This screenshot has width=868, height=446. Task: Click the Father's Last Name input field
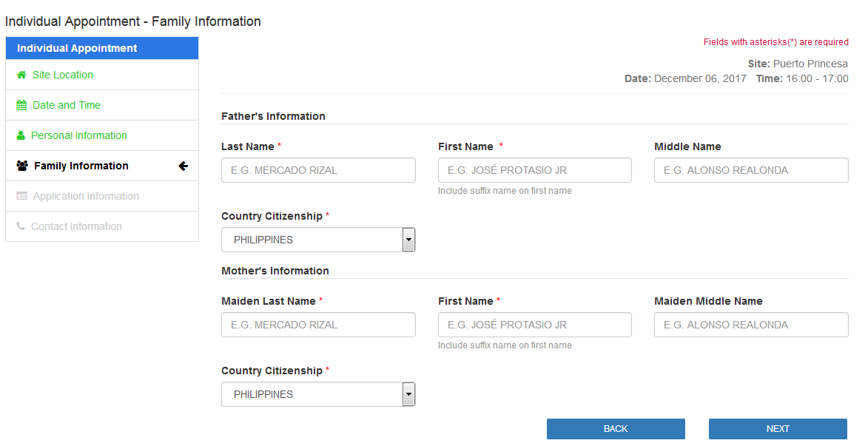click(x=318, y=170)
